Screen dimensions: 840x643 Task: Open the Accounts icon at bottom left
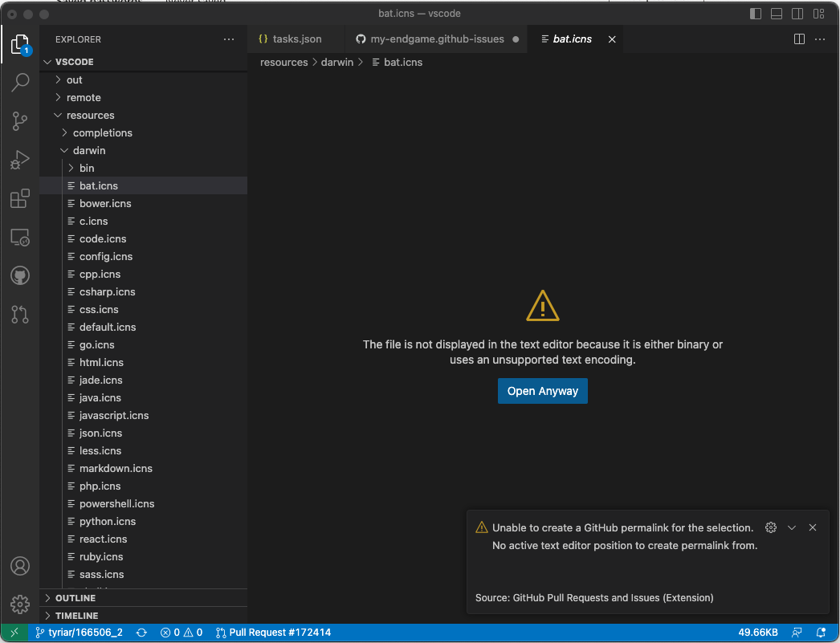20,566
